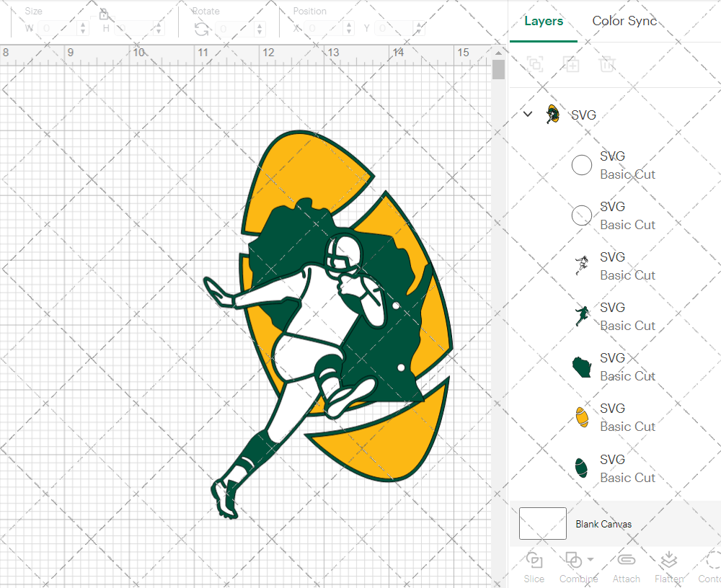
Task: Click the Combine tool icon
Action: coord(573,561)
